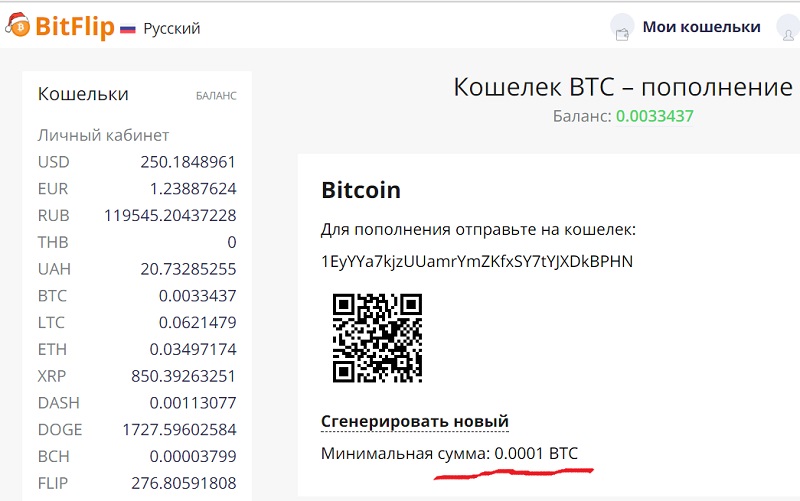The width and height of the screenshot is (800, 501).
Task: Select the USD wallet row
Action: [137, 162]
